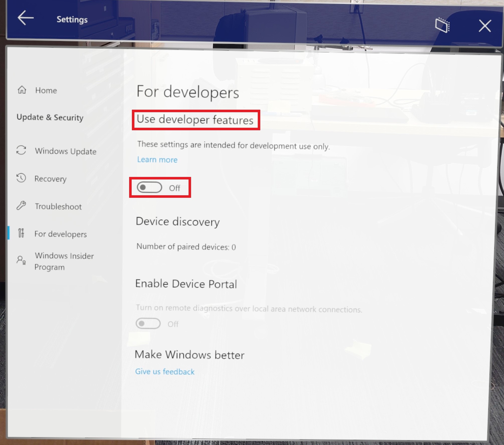
Task: Click the For developers icon
Action: click(24, 234)
